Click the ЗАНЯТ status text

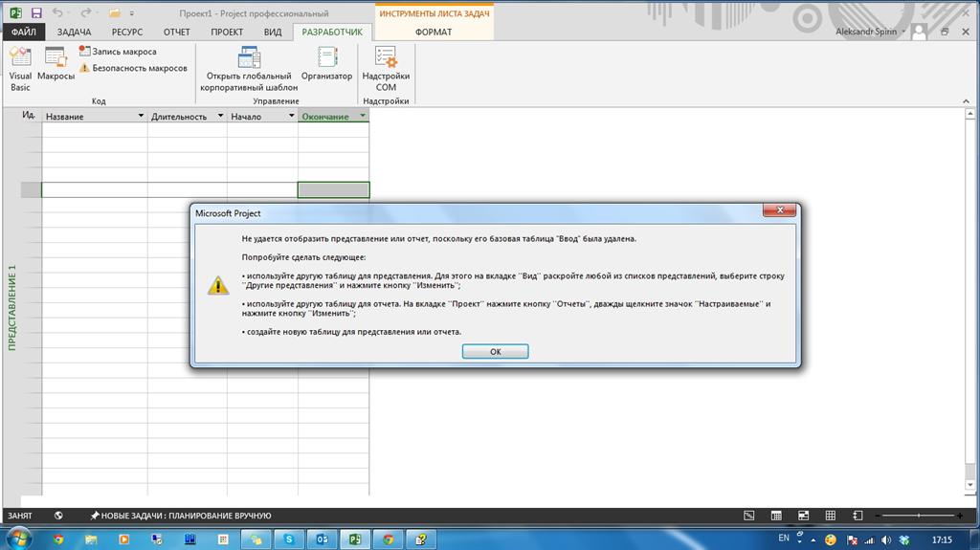pyautogui.click(x=19, y=516)
